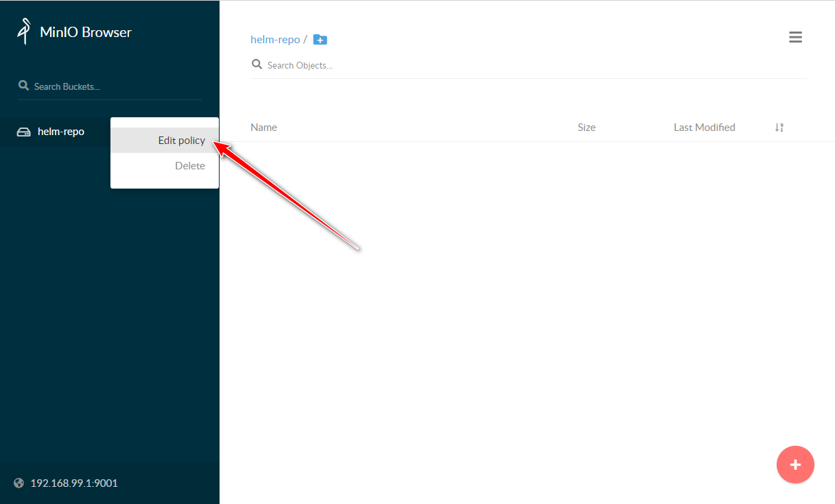Toggle the sort order arrows icon
Image resolution: width=835 pixels, height=504 pixels.
pos(779,128)
